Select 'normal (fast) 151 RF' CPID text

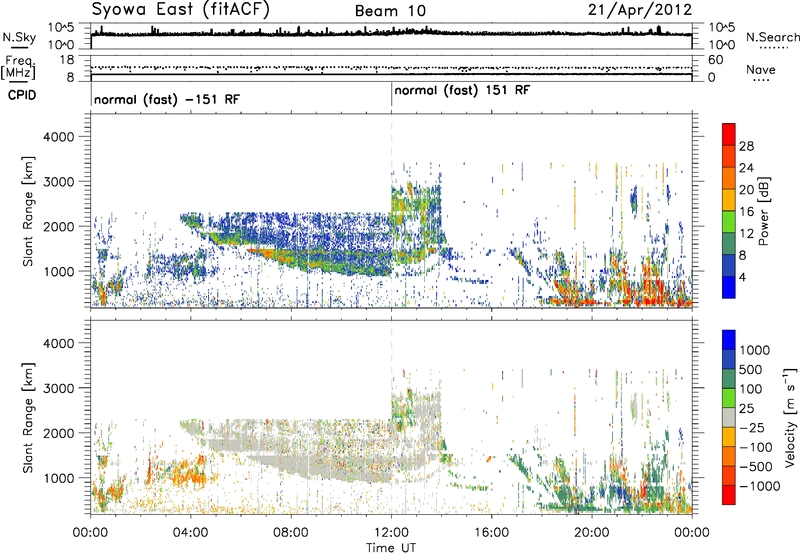tap(462, 90)
